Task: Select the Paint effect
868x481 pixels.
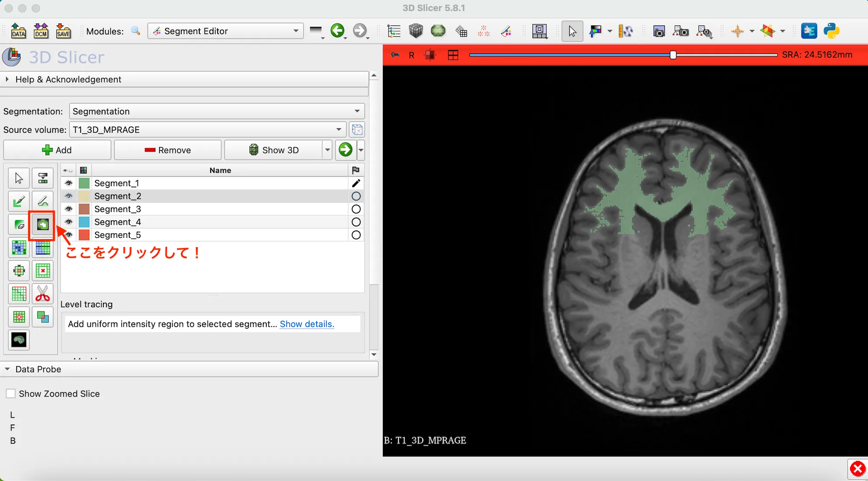Action: (18, 201)
